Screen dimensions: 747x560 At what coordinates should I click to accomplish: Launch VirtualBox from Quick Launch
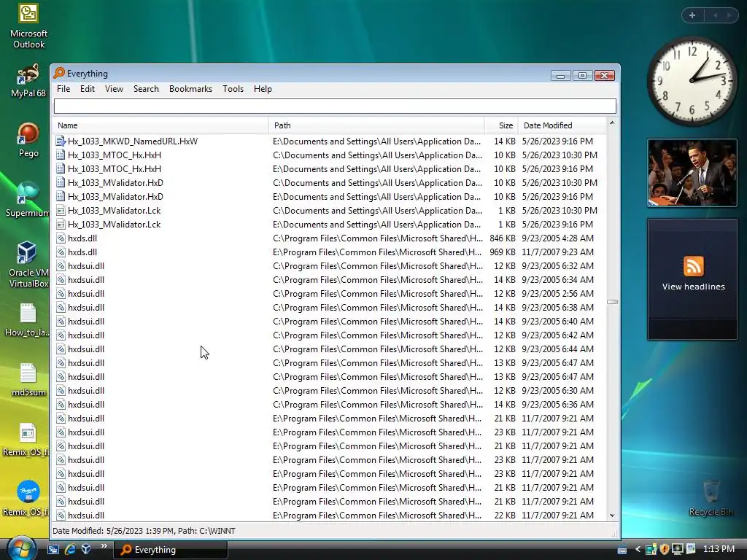(86, 549)
